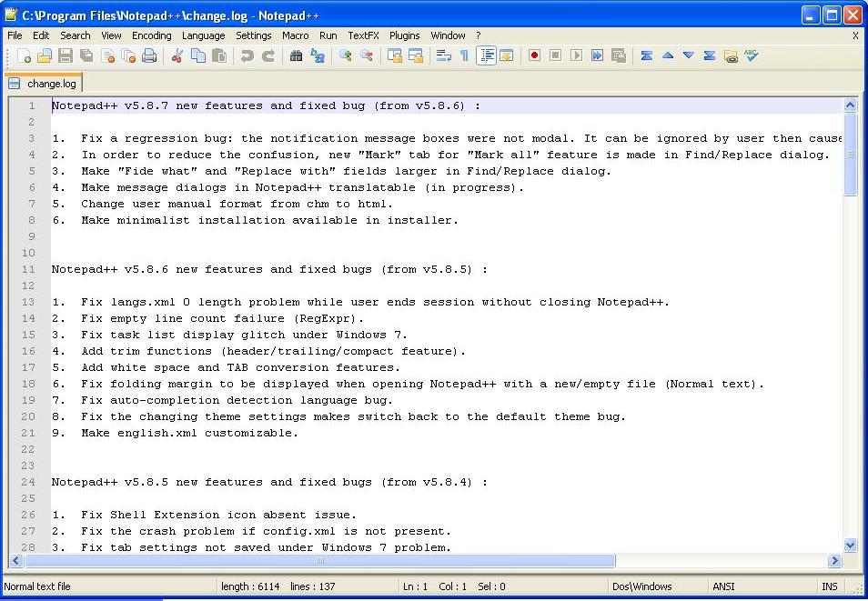Image resolution: width=868 pixels, height=601 pixels.
Task: Click the Save All toolbar icon
Action: [86, 55]
